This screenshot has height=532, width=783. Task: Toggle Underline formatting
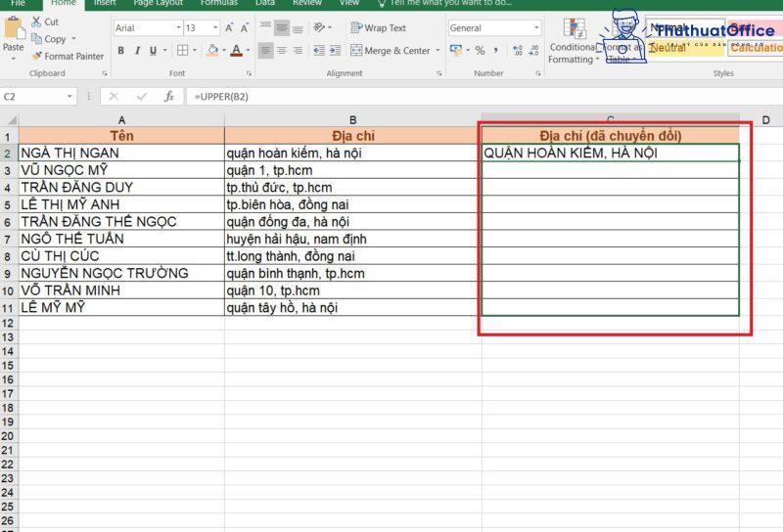click(x=153, y=51)
